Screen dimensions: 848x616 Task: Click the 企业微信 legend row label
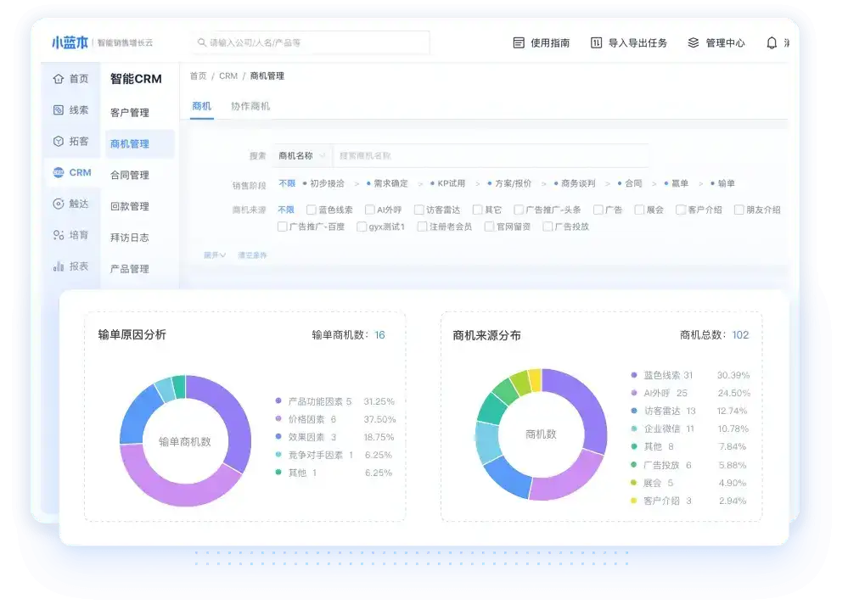[661, 428]
